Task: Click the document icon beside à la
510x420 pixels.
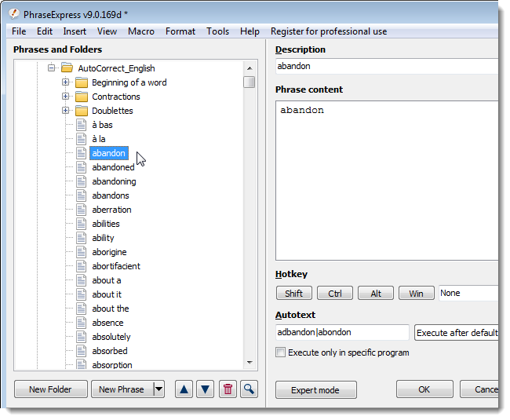Action: point(82,139)
